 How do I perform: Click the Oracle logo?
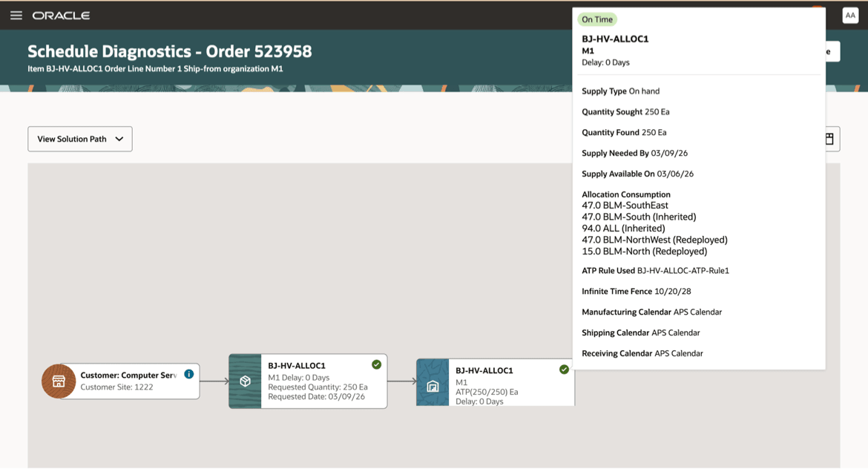(61, 16)
